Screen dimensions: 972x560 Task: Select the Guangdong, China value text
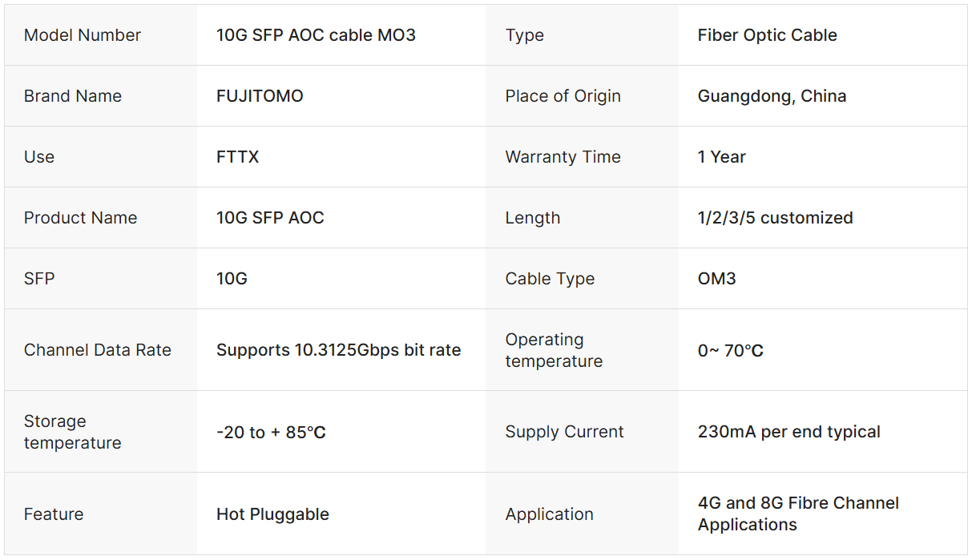click(x=772, y=96)
